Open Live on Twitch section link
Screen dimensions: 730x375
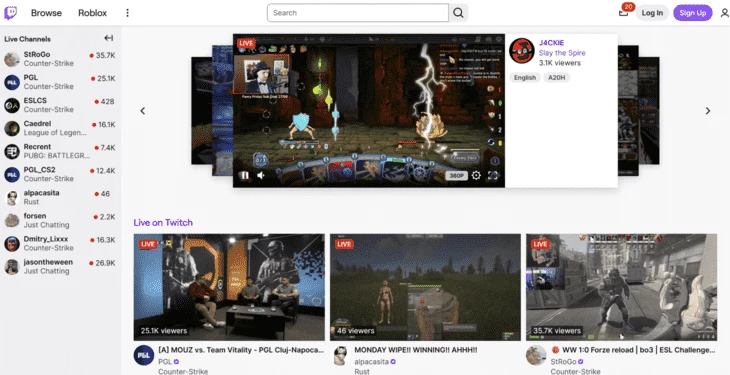click(x=163, y=223)
